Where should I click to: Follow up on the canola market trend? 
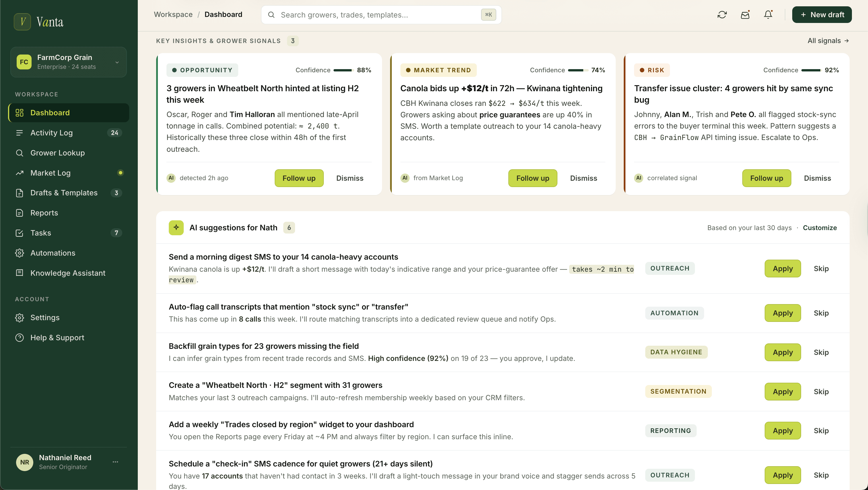[532, 178]
